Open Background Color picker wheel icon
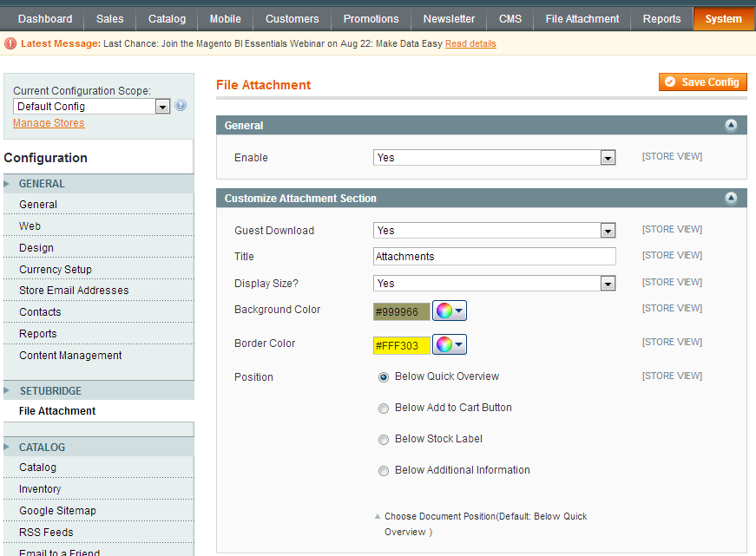 click(444, 311)
